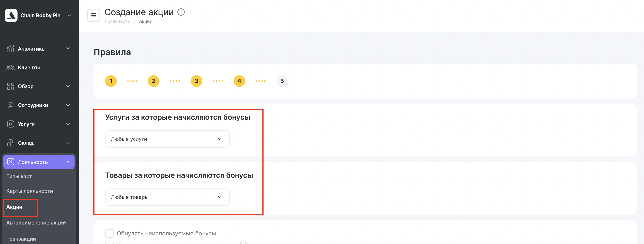Open the Аналитика menu item
The width and height of the screenshot is (644, 244).
[39, 49]
